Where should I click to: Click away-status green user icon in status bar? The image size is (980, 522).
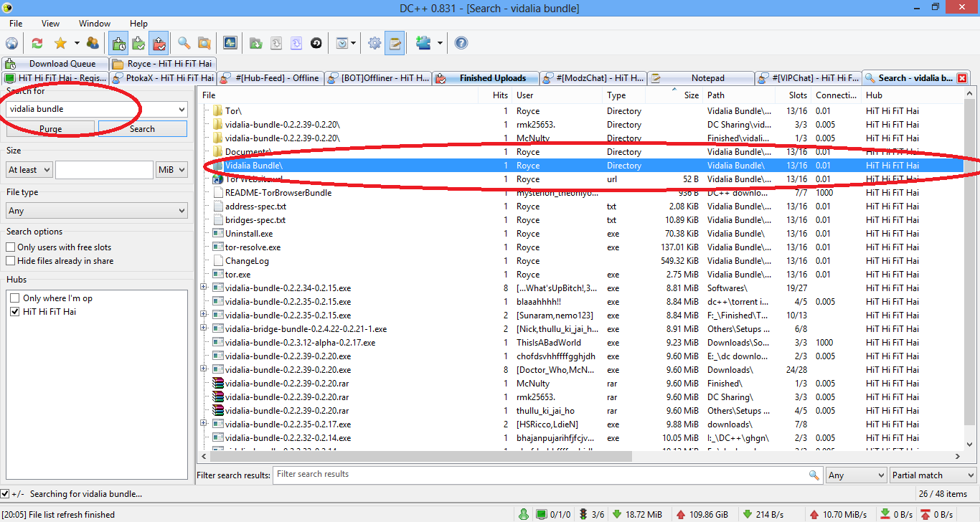[x=524, y=514]
